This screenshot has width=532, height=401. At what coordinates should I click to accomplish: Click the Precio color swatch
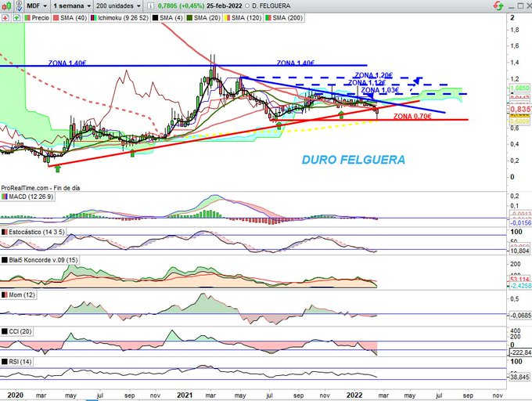click(x=27, y=18)
